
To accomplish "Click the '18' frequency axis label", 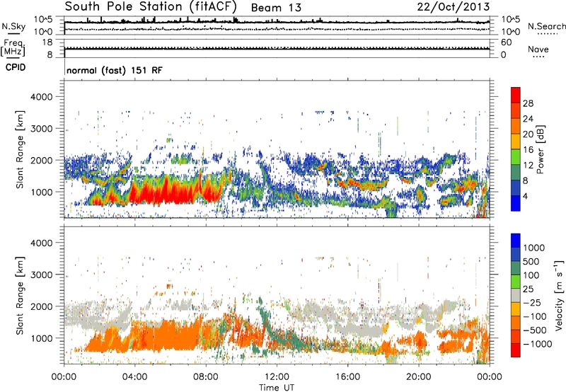I will 47,42.
